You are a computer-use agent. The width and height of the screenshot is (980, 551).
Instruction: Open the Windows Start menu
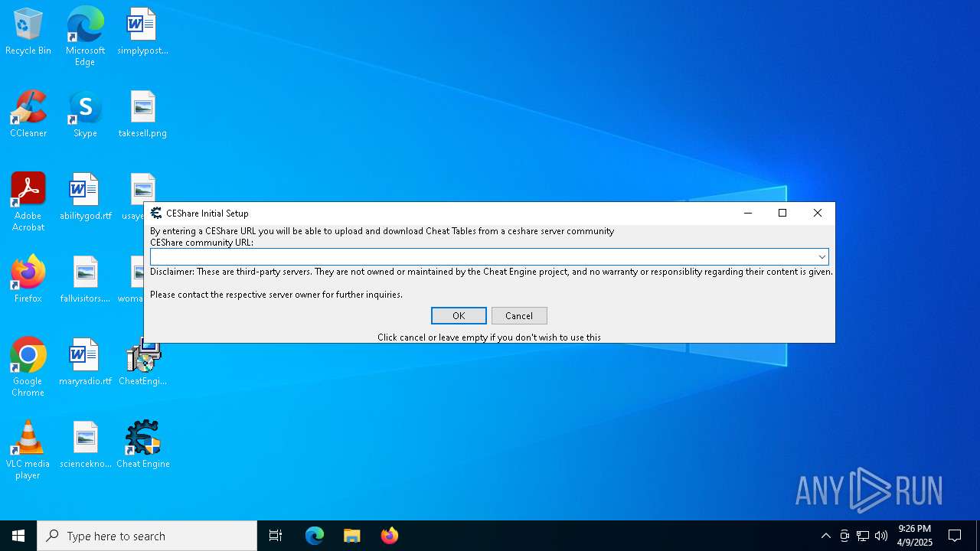click(x=18, y=536)
